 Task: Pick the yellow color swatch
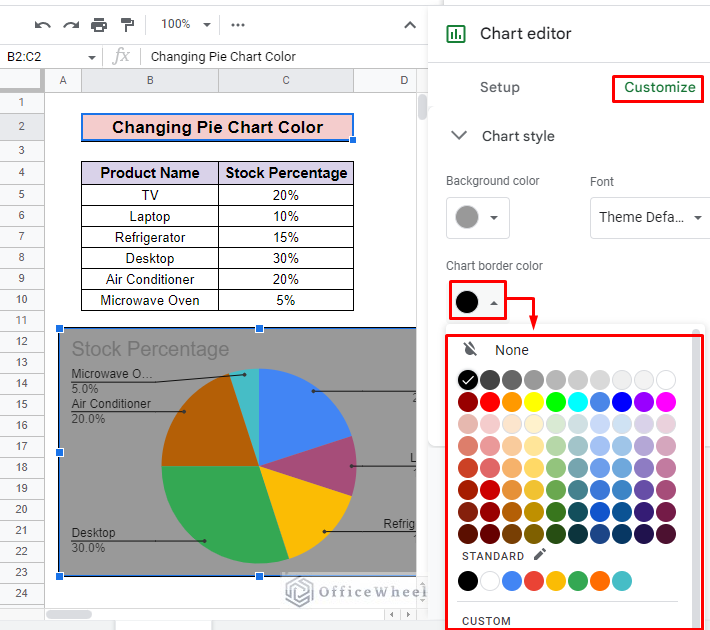pos(534,402)
